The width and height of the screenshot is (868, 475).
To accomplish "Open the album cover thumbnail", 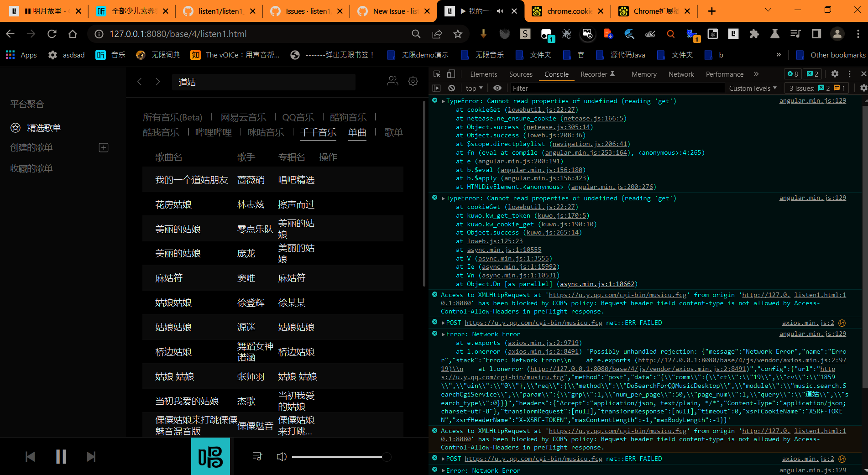I will click(x=210, y=456).
